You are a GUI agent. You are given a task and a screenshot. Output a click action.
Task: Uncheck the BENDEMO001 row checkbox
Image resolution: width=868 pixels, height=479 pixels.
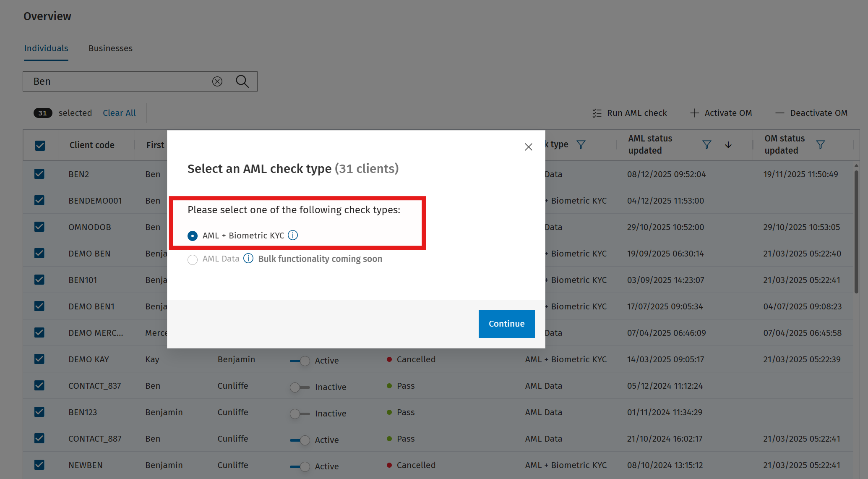tap(39, 200)
